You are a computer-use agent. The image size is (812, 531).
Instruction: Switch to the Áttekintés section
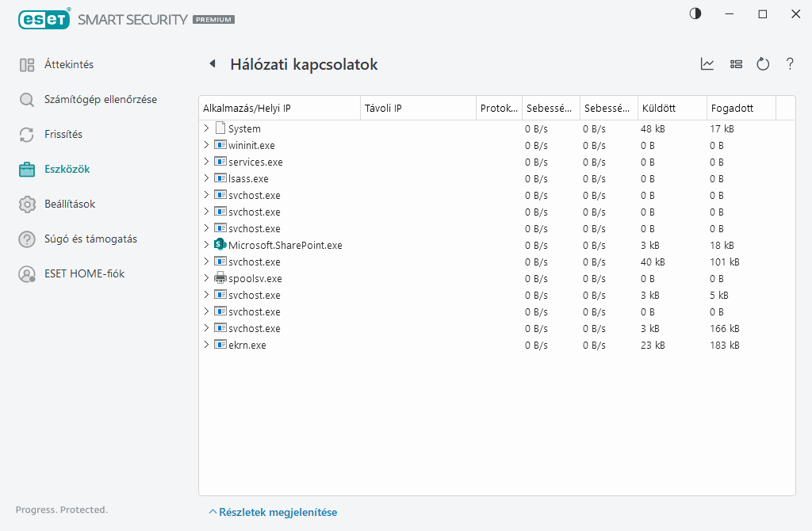pos(25,64)
